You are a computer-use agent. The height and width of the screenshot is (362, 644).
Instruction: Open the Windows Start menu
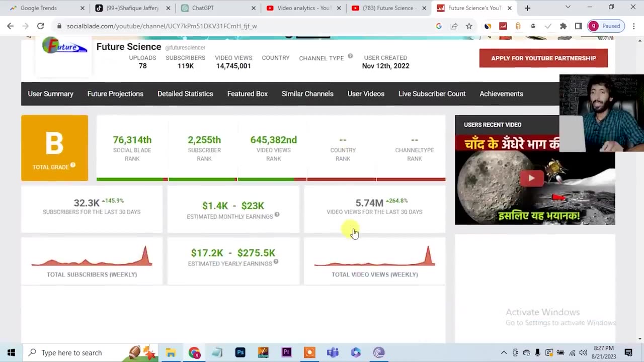(11, 352)
